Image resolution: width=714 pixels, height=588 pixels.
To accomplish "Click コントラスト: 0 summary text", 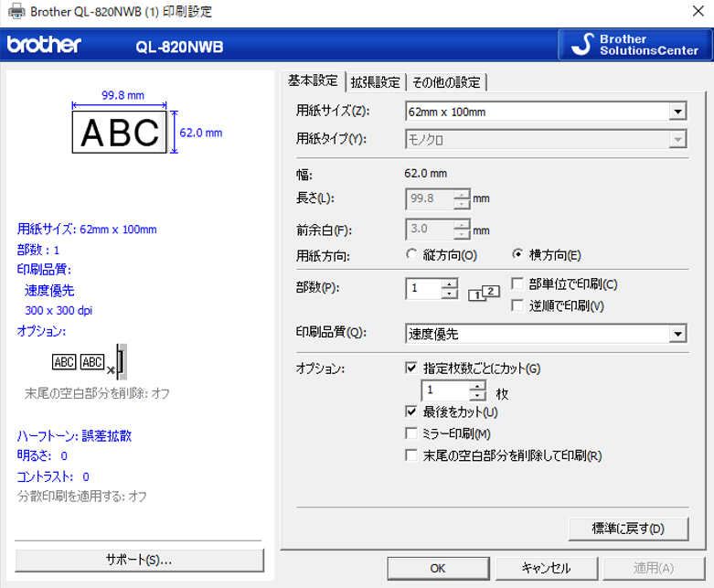I will 53,476.
